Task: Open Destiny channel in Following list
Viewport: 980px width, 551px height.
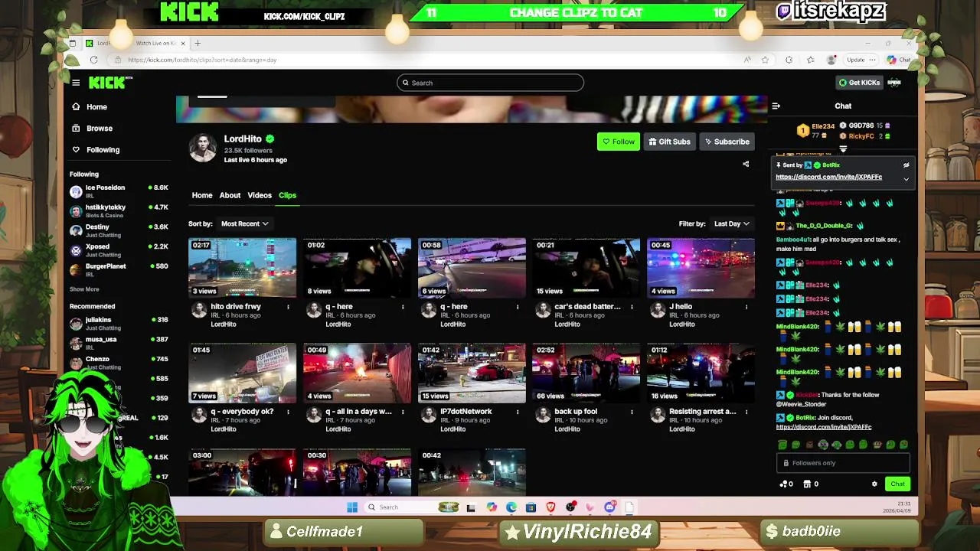Action: click(x=119, y=230)
